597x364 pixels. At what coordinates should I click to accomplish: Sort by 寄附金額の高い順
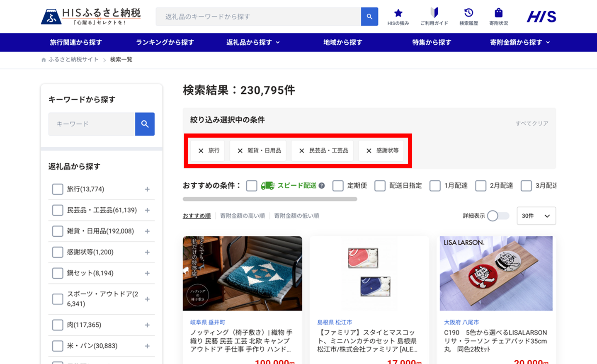coord(242,216)
